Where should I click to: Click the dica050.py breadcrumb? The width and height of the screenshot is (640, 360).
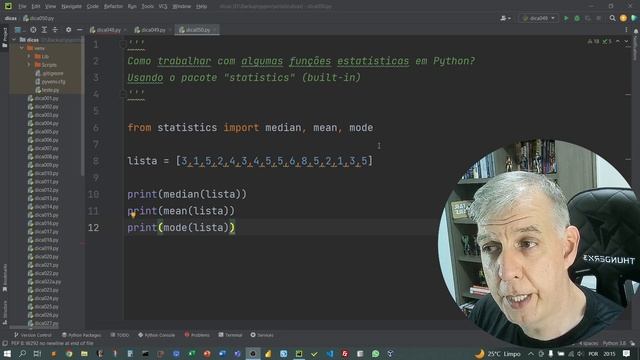pos(39,18)
